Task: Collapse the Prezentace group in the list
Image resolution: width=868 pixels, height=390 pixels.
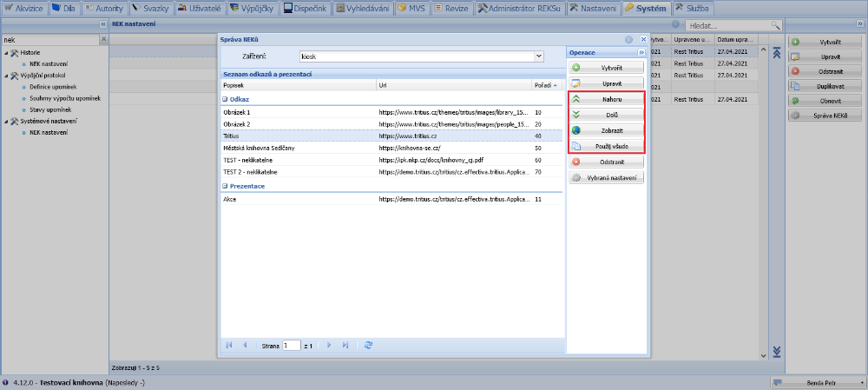Action: 224,186
